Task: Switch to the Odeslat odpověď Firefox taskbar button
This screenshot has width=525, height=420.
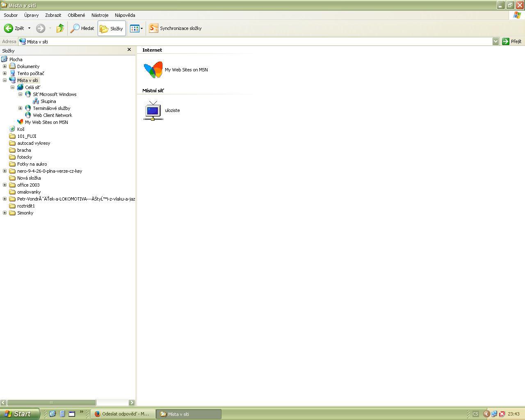Action: coord(123,414)
